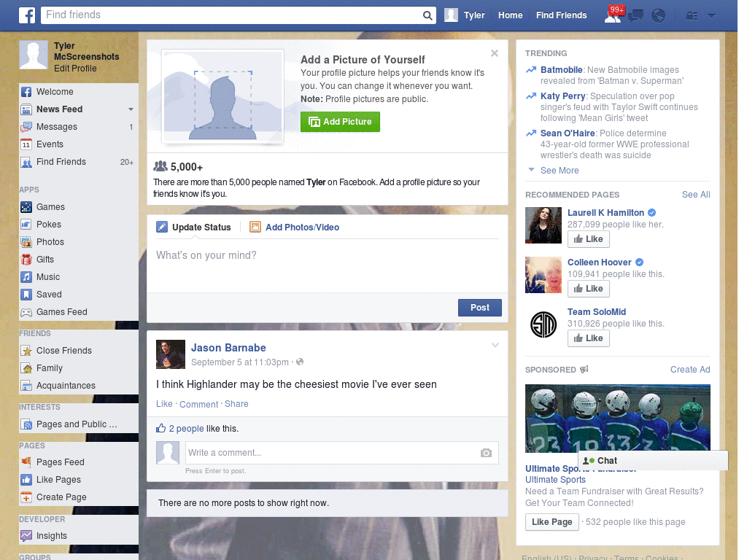Click the Photos app icon
The height and width of the screenshot is (560, 747).
tap(26, 242)
